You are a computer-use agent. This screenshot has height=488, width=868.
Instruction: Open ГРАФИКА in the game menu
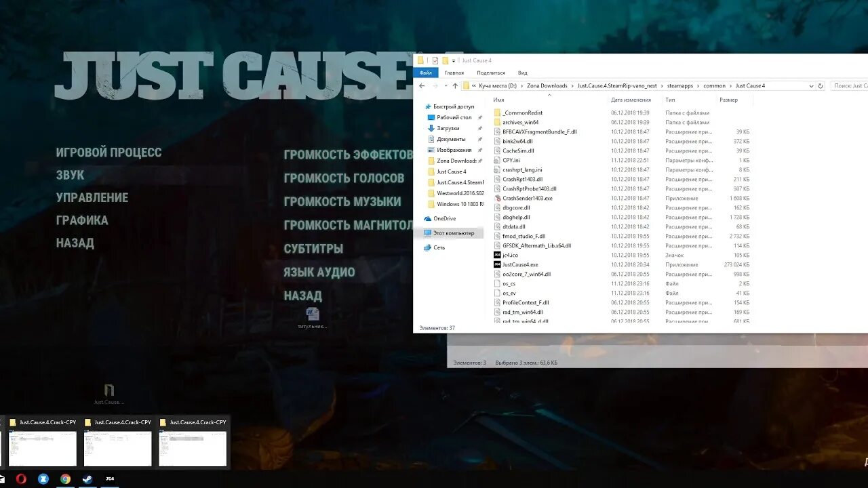[x=82, y=220]
